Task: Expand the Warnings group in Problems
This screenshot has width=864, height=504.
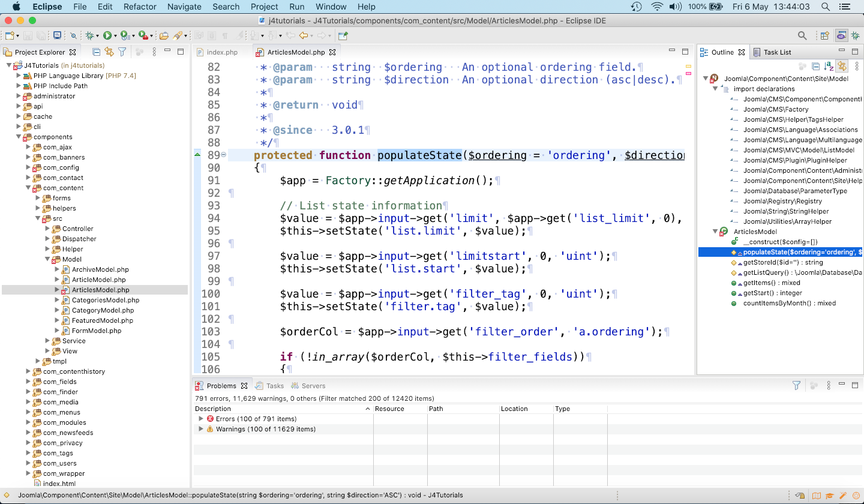Action: click(201, 429)
